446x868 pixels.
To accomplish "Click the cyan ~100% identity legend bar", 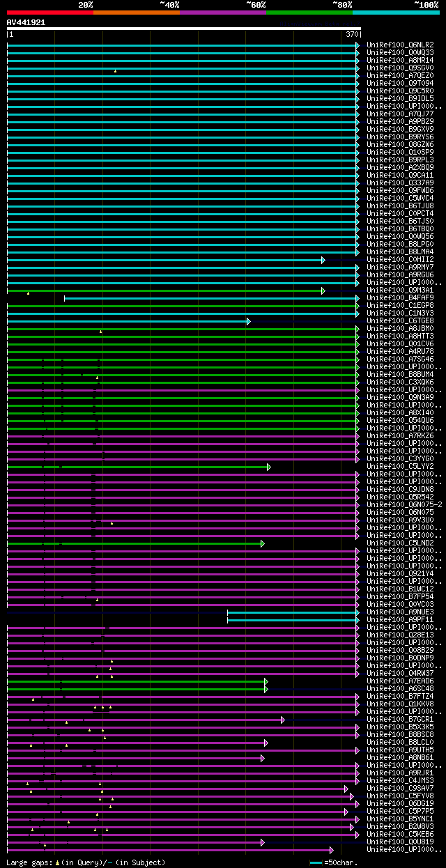I will click(396, 12).
